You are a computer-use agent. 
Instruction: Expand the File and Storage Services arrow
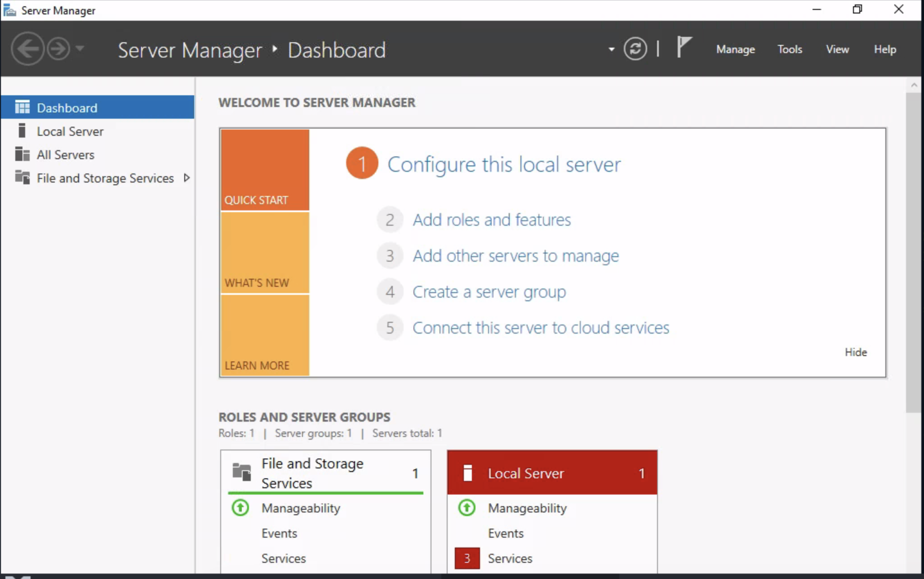click(x=187, y=178)
